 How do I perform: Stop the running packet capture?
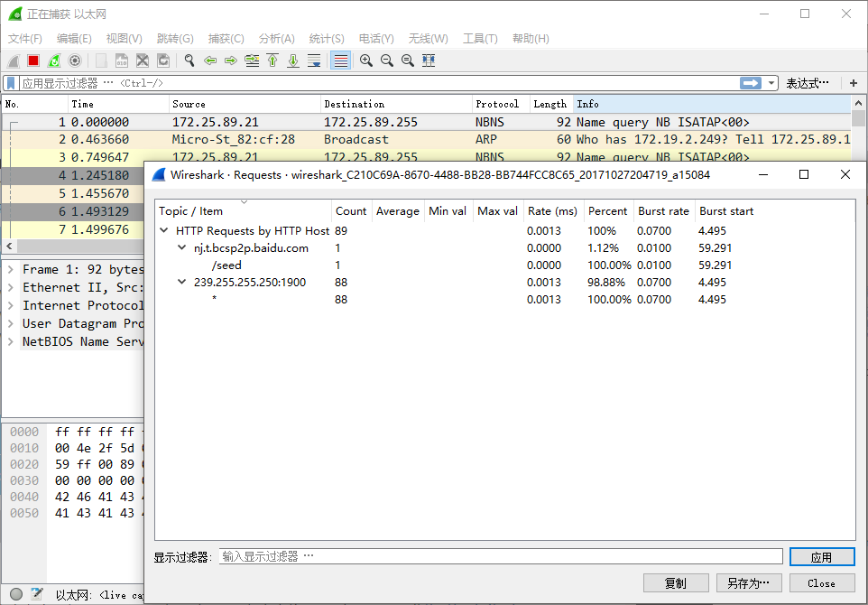click(33, 60)
